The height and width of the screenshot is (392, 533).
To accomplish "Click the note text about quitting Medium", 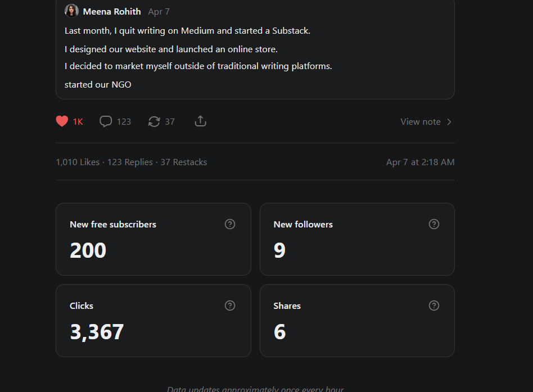I will click(x=187, y=31).
